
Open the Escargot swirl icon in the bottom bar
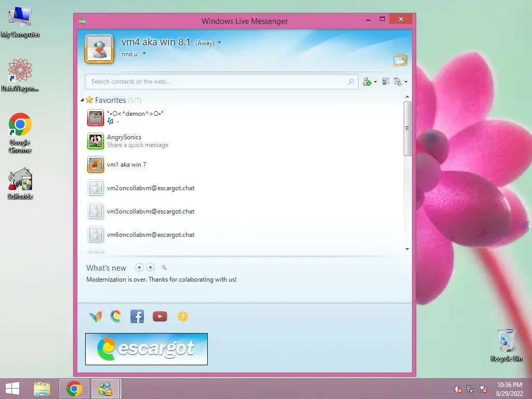[116, 316]
